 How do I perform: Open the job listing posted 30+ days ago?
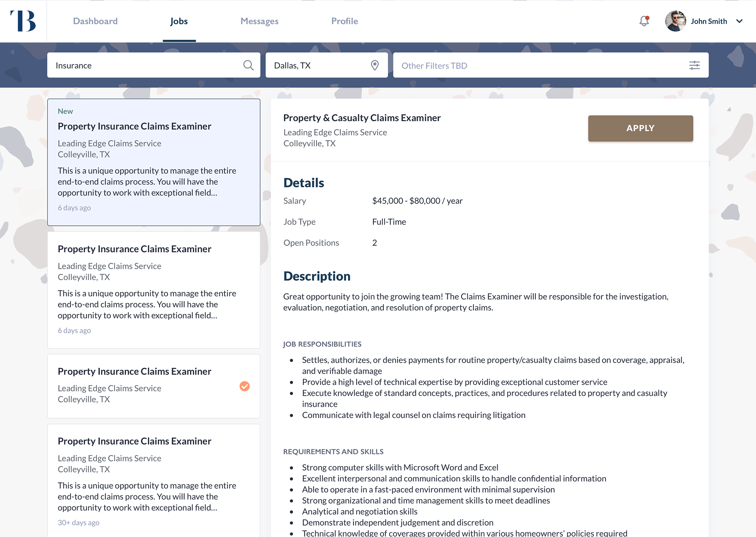pyautogui.click(x=154, y=480)
